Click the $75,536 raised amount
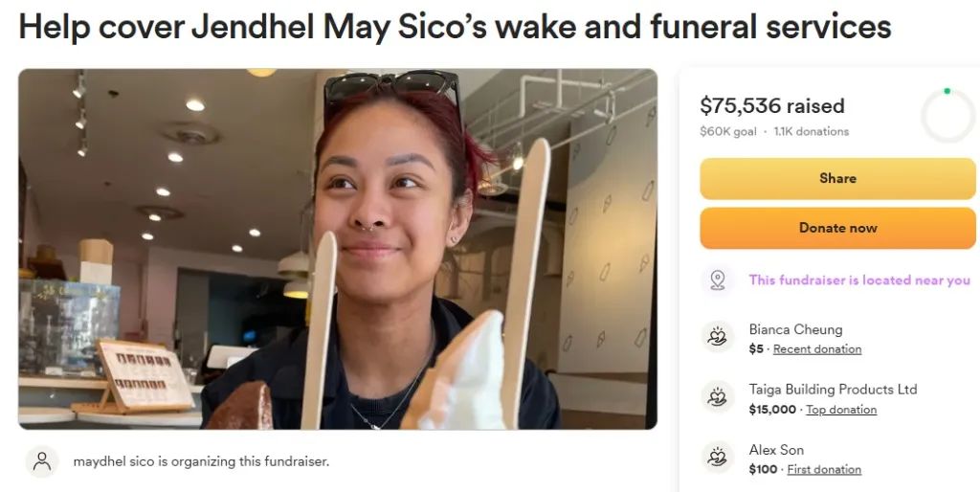This screenshot has height=492, width=980. (x=772, y=105)
